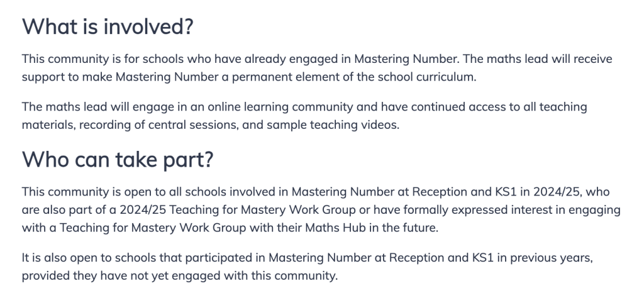The height and width of the screenshot is (298, 644).
Task: Click the words 'continued access to all teaching'
Action: 499,107
